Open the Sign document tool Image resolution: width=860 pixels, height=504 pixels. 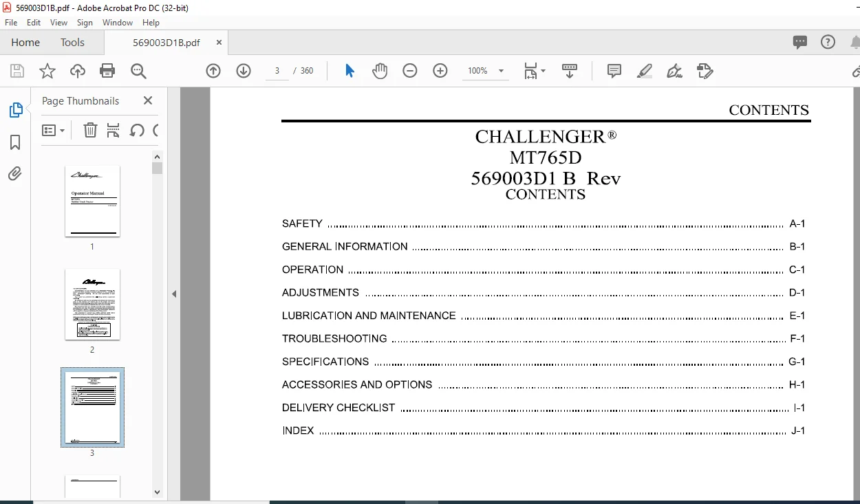click(x=675, y=71)
